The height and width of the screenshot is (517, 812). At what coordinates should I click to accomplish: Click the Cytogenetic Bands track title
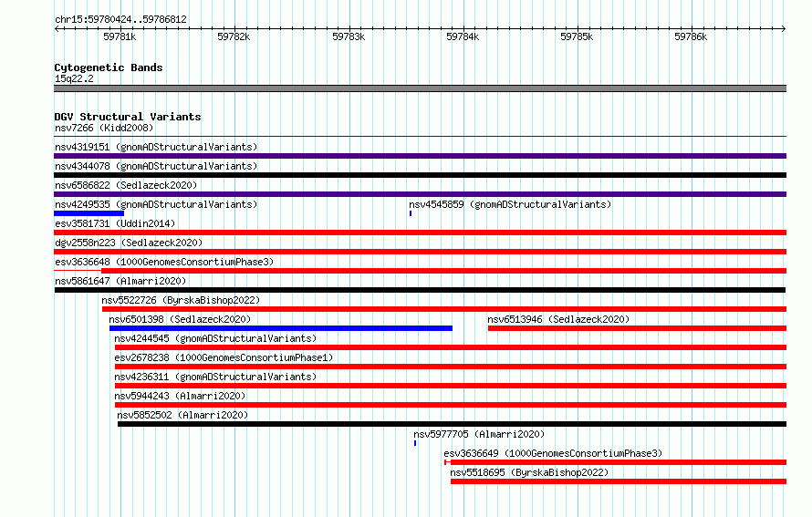point(109,67)
